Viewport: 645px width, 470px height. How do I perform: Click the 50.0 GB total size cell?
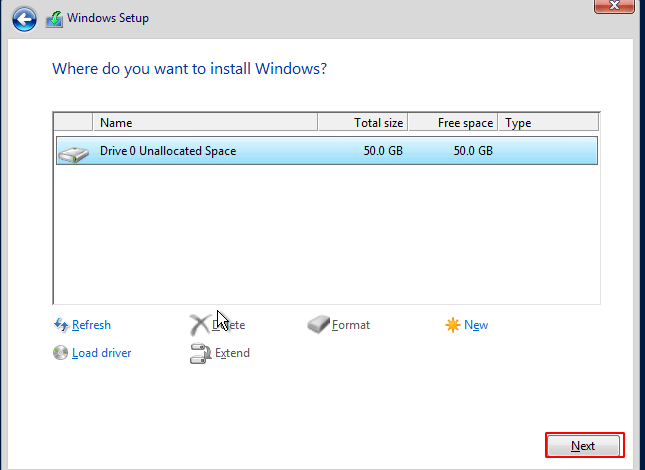pos(383,151)
